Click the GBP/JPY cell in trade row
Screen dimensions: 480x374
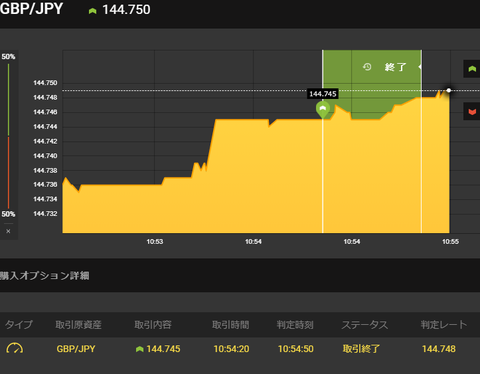pyautogui.click(x=76, y=349)
